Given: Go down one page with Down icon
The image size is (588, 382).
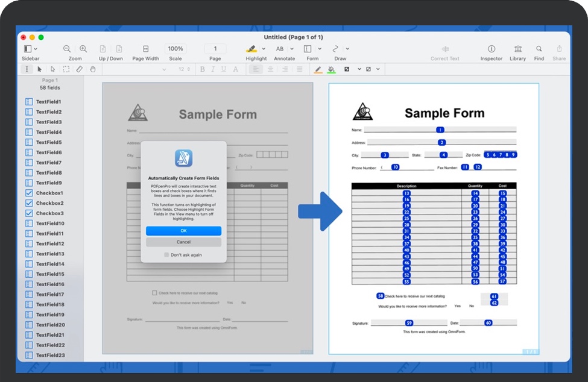Looking at the screenshot, I should coord(119,49).
